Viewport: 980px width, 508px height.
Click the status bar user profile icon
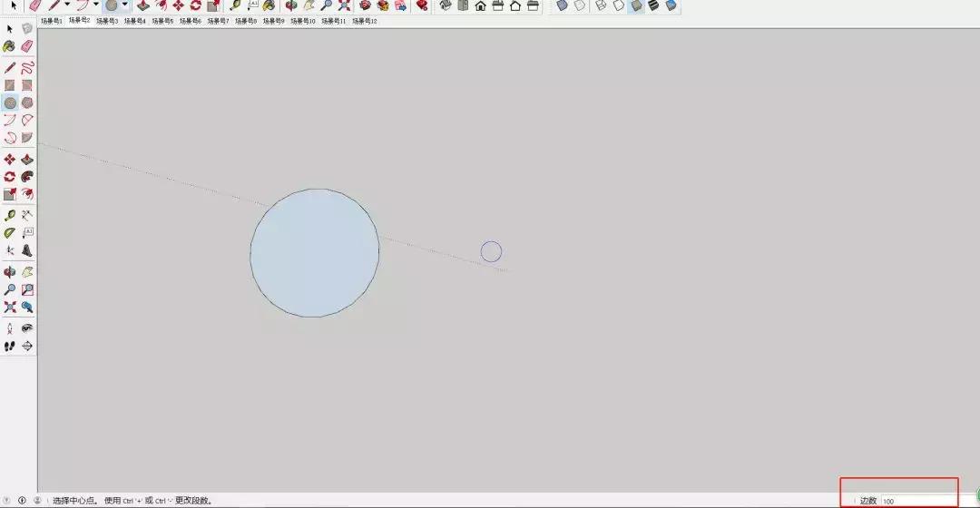37,501
